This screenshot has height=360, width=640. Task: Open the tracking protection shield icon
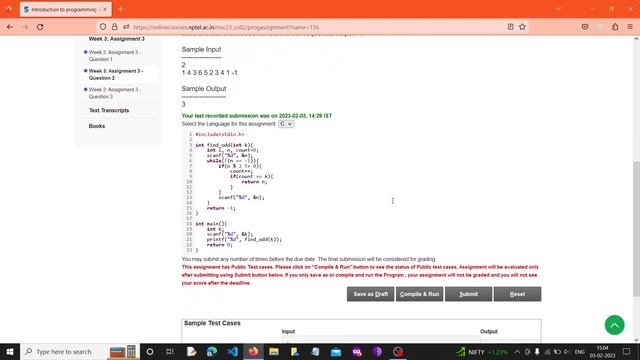coord(103,27)
